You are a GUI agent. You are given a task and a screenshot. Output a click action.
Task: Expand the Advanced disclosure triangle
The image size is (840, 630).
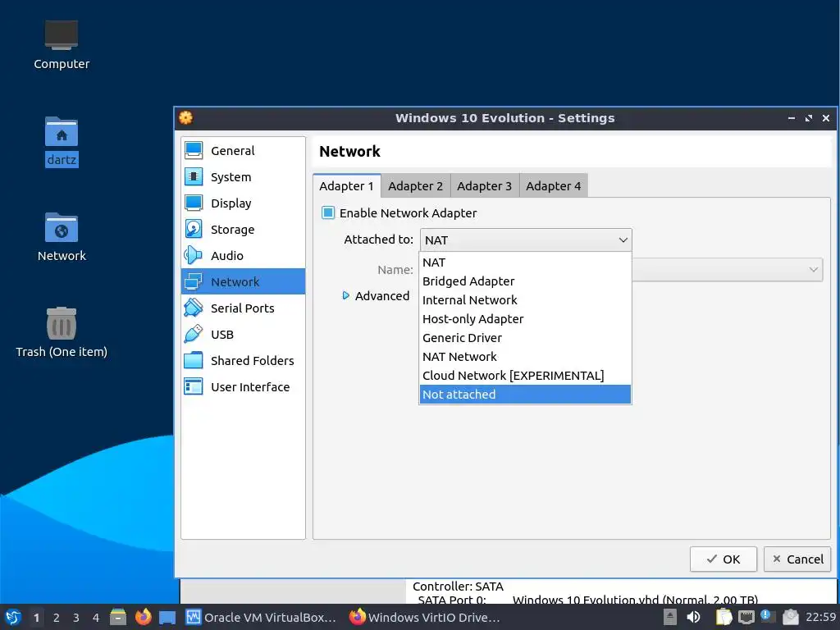(345, 295)
